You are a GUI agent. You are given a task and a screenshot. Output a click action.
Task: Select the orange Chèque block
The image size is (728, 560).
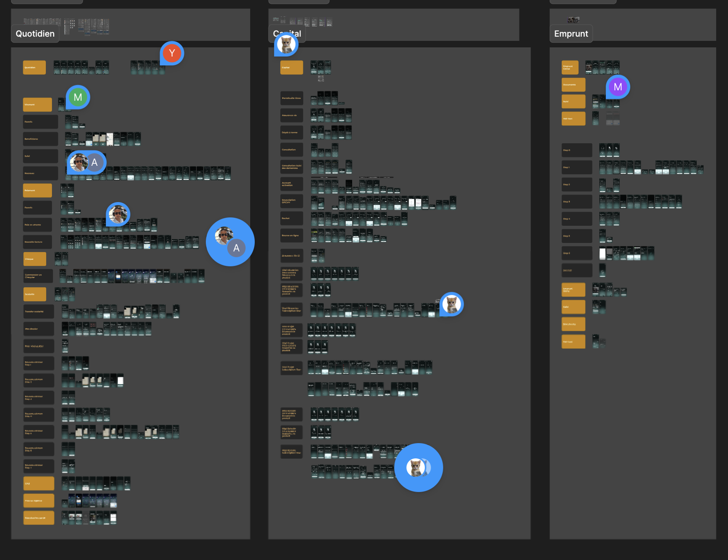[x=35, y=259]
